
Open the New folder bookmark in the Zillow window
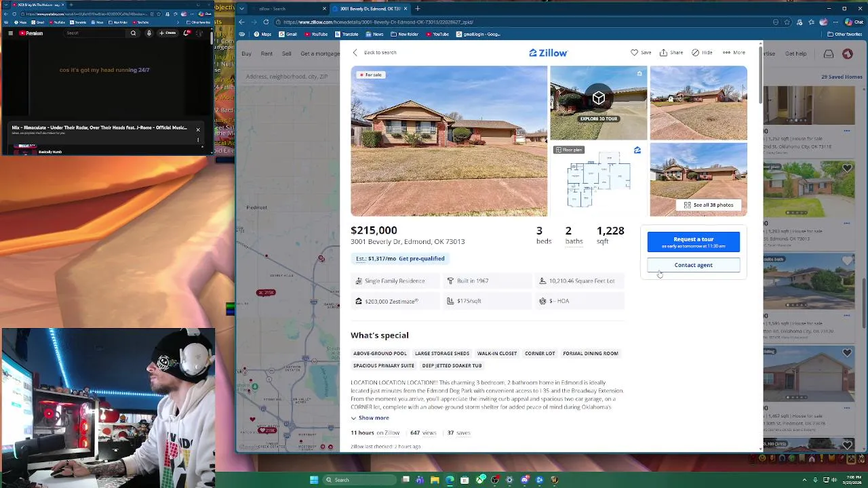click(x=405, y=34)
